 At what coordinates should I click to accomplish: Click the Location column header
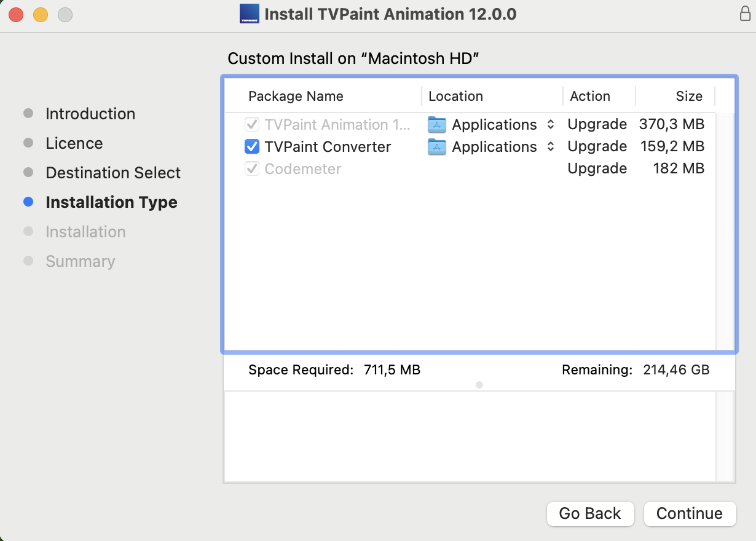(x=455, y=97)
